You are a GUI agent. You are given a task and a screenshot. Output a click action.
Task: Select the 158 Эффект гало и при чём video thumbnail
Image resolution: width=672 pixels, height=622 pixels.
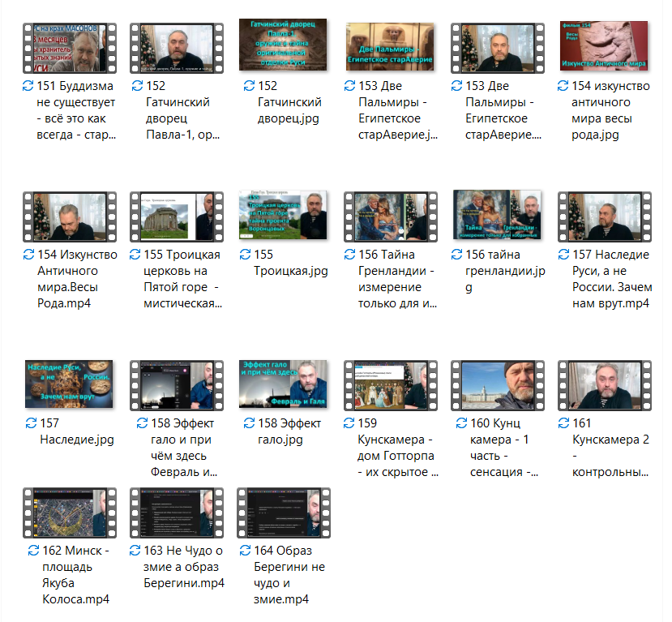pyautogui.click(x=177, y=385)
